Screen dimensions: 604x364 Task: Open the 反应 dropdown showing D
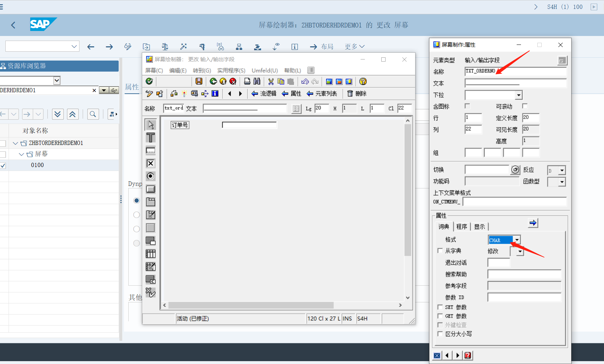click(x=562, y=171)
